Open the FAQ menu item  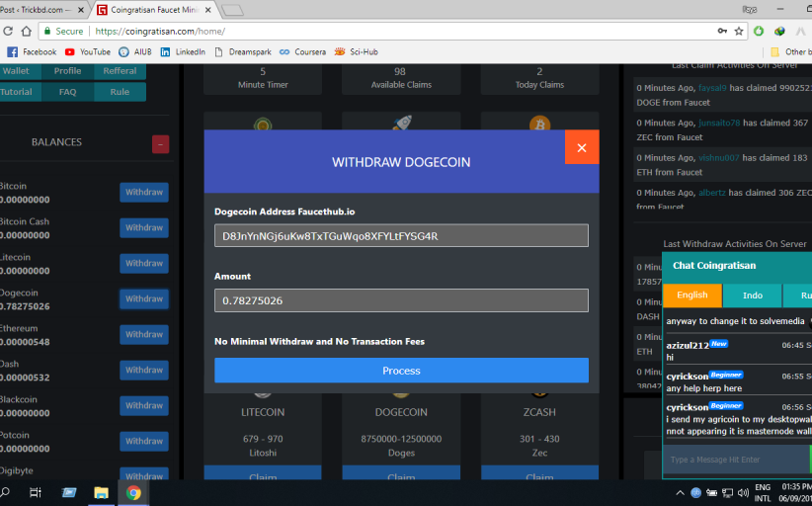tap(67, 92)
